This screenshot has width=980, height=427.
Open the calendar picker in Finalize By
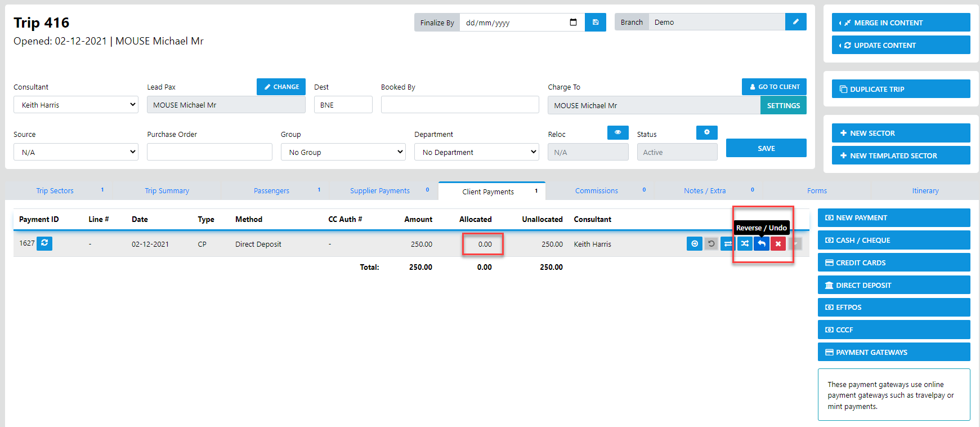tap(573, 23)
